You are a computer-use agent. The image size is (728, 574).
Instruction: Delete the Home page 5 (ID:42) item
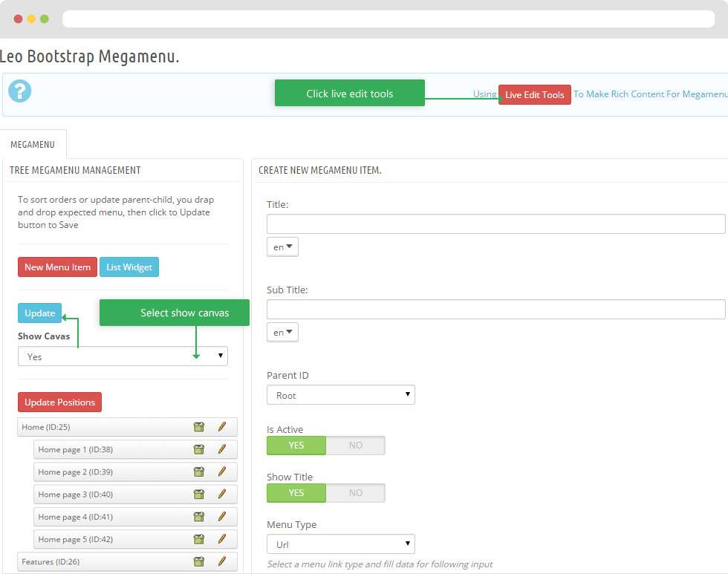(x=199, y=539)
